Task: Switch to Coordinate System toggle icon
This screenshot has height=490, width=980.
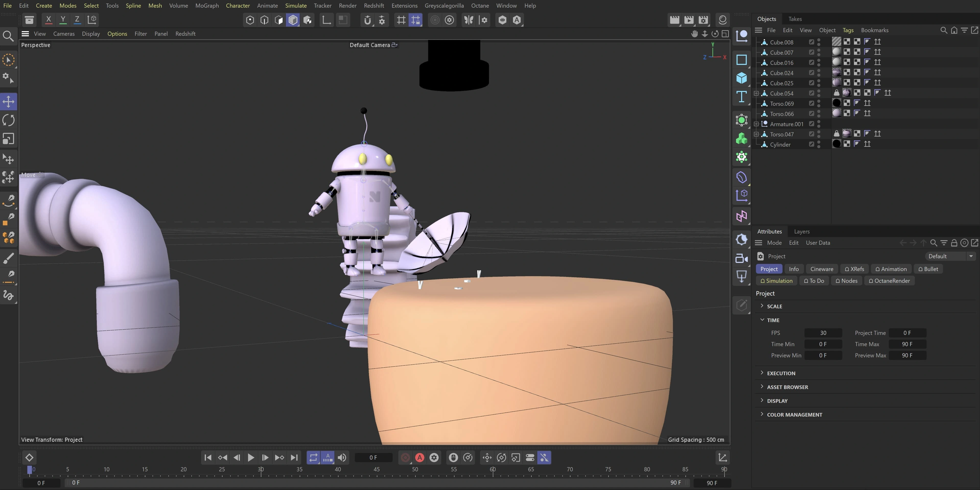Action: [92, 20]
